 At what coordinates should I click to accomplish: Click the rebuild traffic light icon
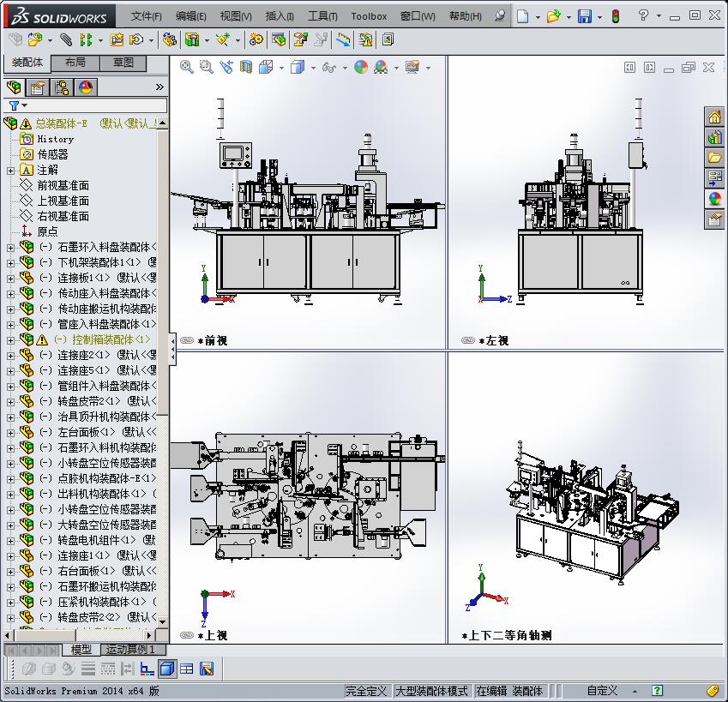pyautogui.click(x=616, y=16)
